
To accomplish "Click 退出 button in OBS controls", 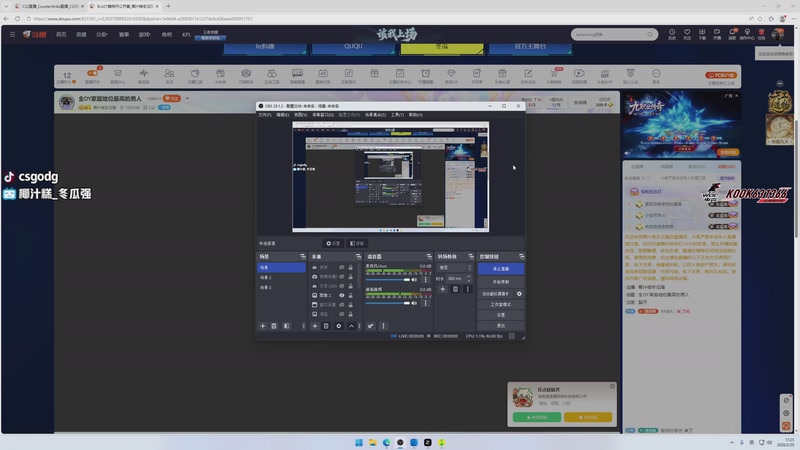I will tap(501, 326).
